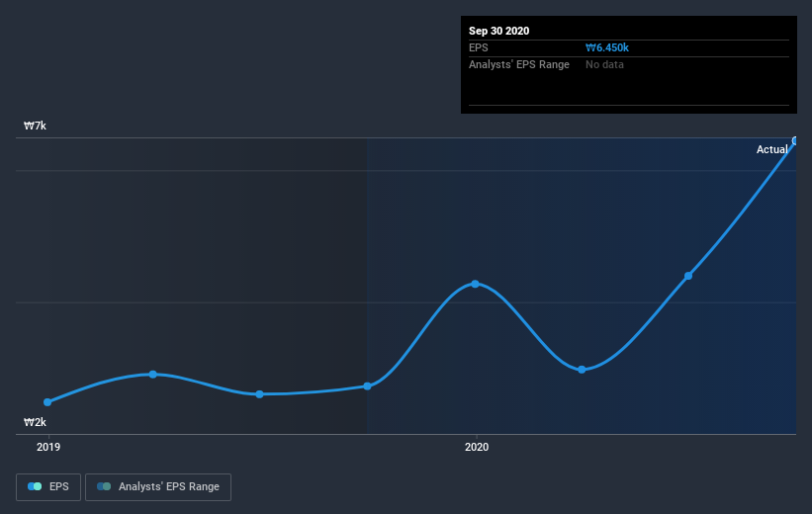812x514 pixels.
Task: Click the ₩6.450k EPS value in tooltip
Action: point(607,47)
